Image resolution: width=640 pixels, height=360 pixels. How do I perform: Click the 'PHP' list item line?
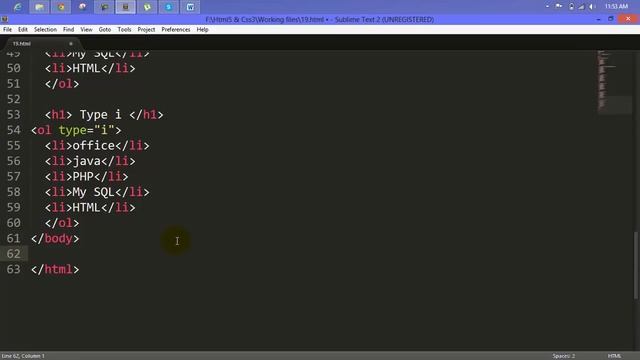click(87, 176)
